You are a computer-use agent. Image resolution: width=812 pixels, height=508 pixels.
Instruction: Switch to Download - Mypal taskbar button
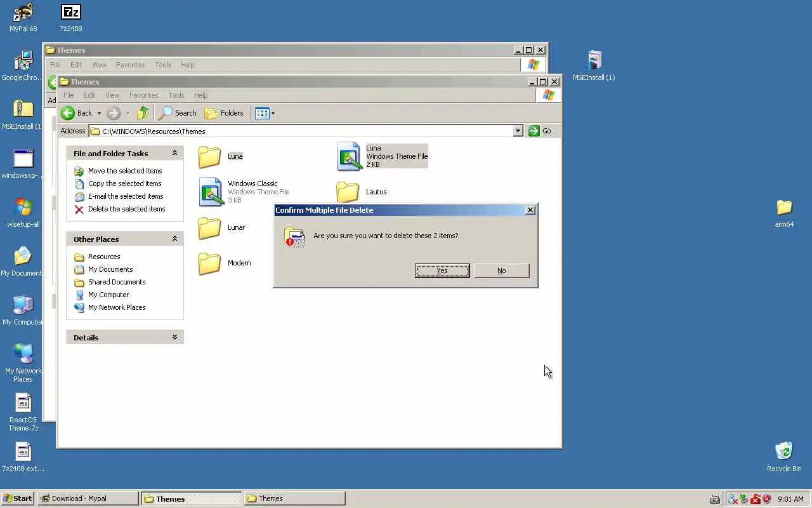[88, 498]
